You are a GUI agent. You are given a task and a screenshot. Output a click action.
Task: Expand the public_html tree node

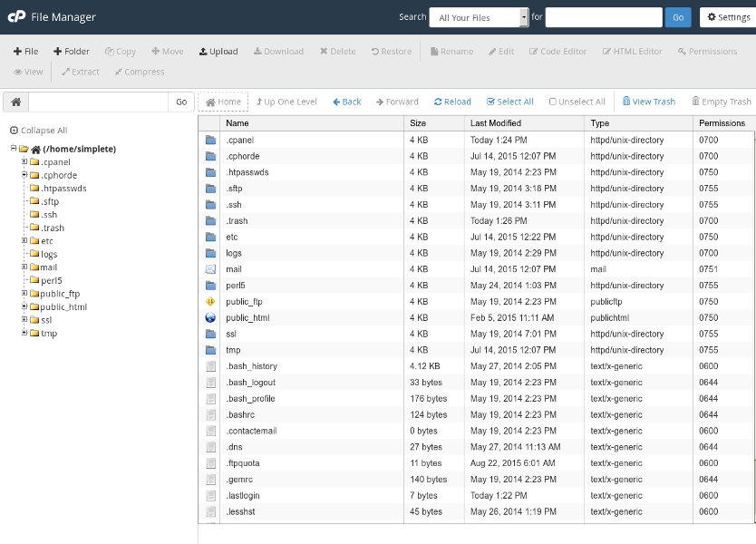24,306
